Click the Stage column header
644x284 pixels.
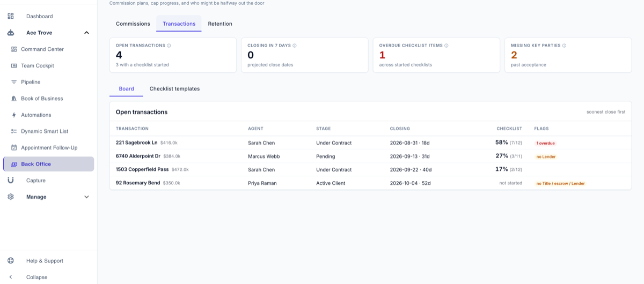324,129
